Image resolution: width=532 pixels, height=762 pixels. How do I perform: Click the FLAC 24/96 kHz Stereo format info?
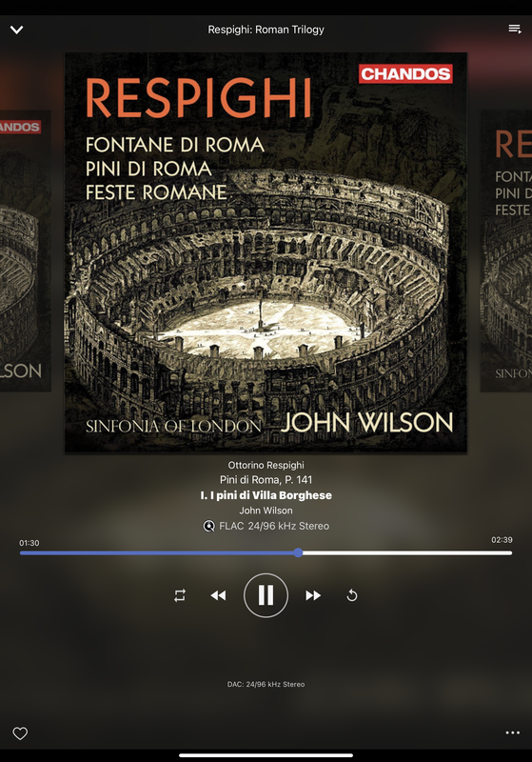274,526
